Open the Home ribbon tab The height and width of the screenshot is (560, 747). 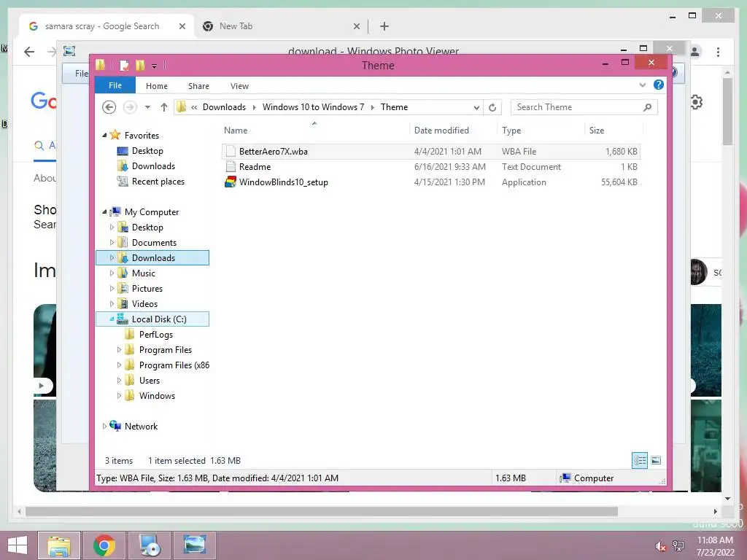coord(157,86)
